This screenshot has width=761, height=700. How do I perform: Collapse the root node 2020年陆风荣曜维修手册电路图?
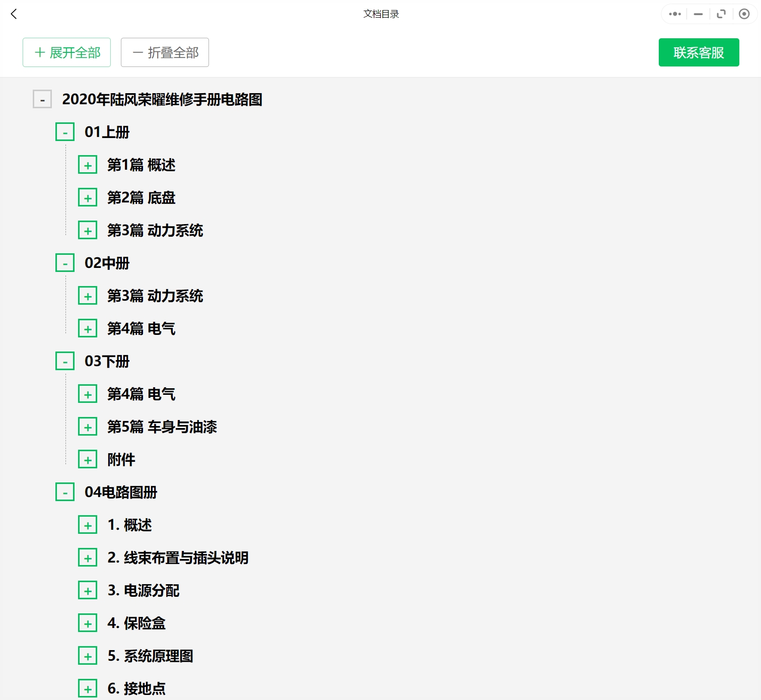(x=42, y=99)
